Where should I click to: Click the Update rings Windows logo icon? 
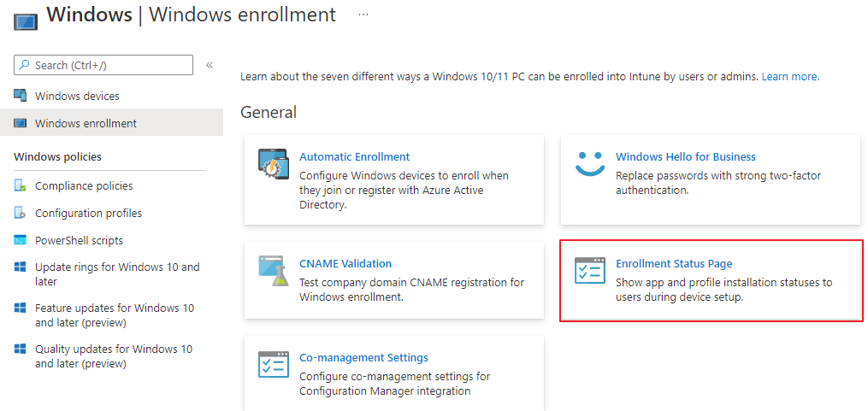(x=20, y=267)
